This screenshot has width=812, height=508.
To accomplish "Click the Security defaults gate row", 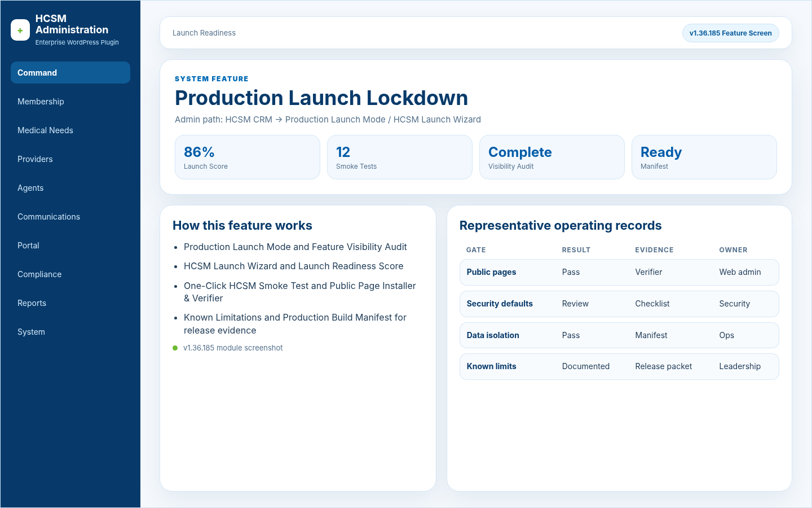I will coord(619,304).
